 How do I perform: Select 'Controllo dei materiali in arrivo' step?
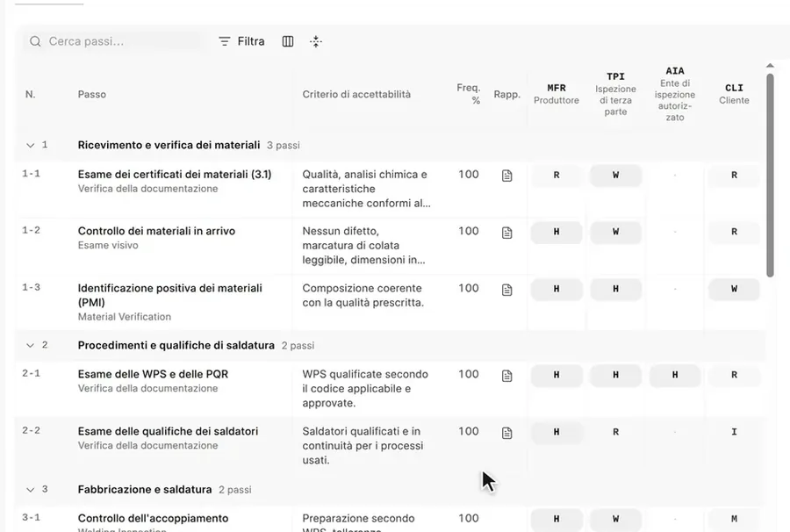(156, 231)
